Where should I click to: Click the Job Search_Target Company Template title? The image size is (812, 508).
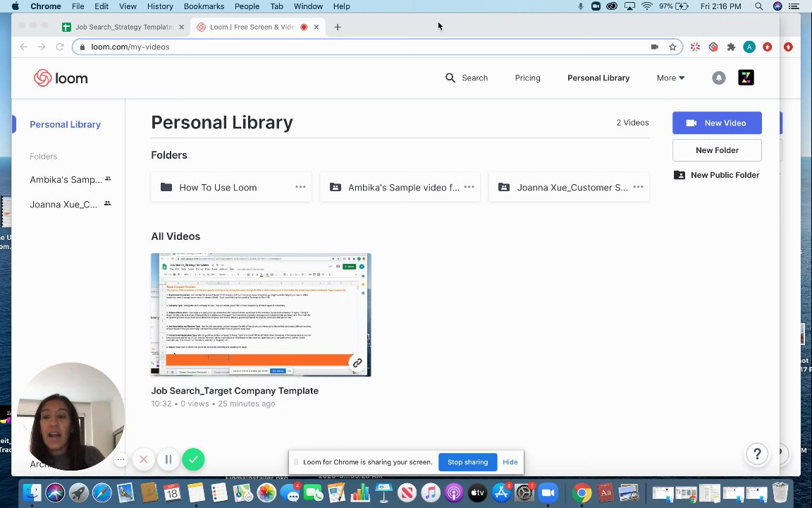click(x=235, y=391)
